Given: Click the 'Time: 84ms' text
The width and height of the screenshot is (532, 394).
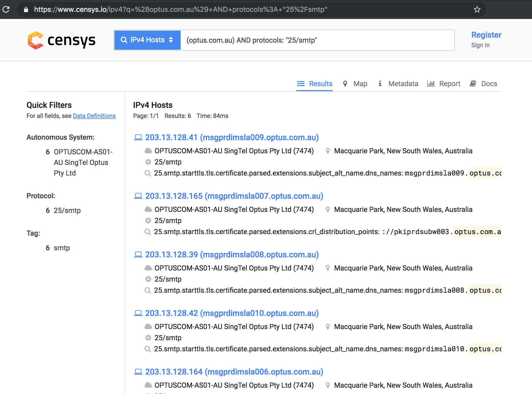Looking at the screenshot, I should click(x=212, y=116).
